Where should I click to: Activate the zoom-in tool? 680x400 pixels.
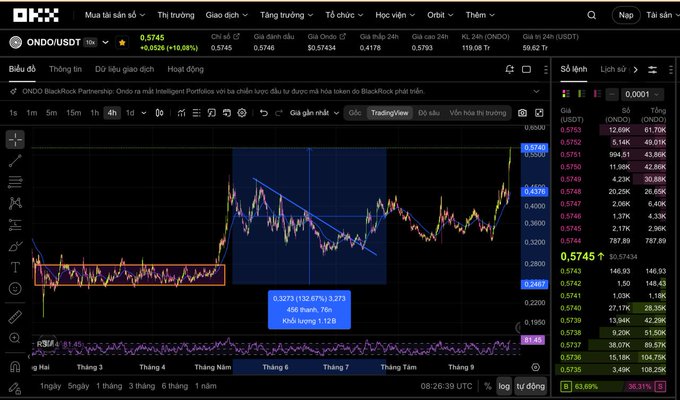15,338
